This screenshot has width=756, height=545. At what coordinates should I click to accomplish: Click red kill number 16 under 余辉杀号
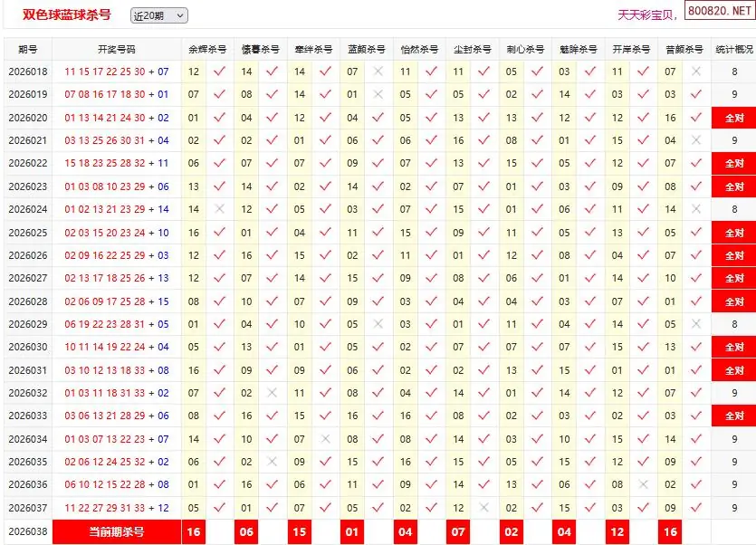193,532
